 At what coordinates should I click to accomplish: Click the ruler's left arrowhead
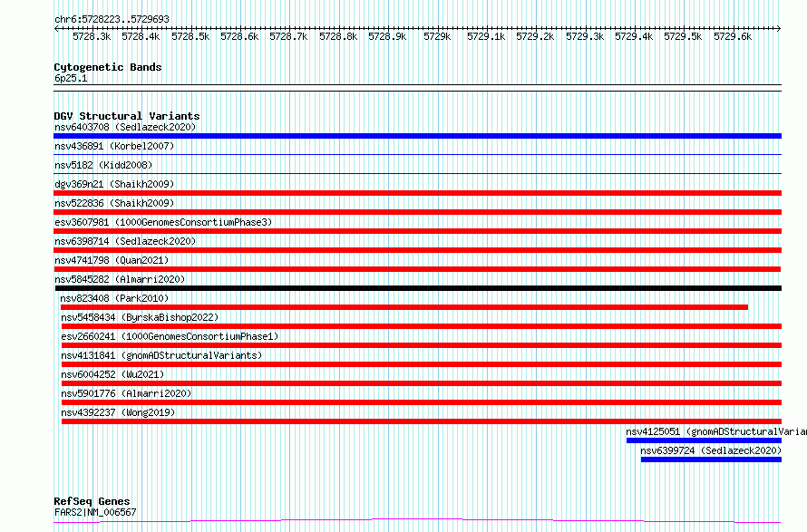pyautogui.click(x=56, y=28)
